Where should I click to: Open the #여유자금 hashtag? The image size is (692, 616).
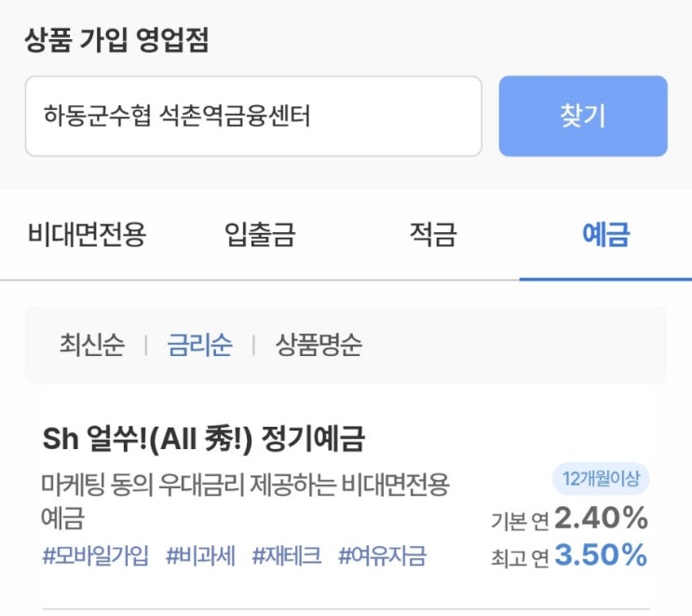382,556
